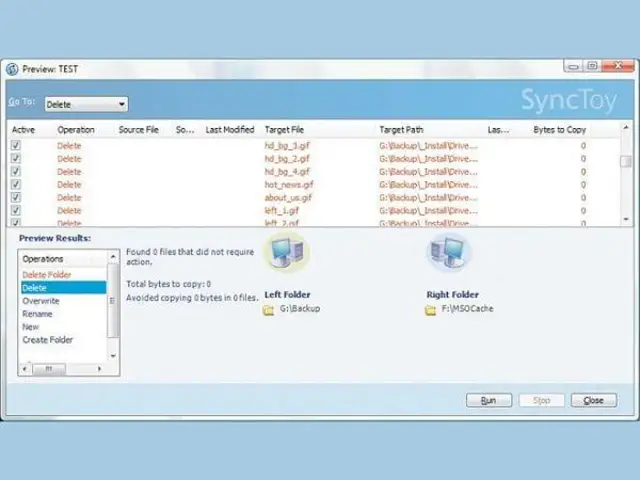This screenshot has width=640, height=480.
Task: Click the F:\MSOCache right folder path
Action: coord(467,309)
